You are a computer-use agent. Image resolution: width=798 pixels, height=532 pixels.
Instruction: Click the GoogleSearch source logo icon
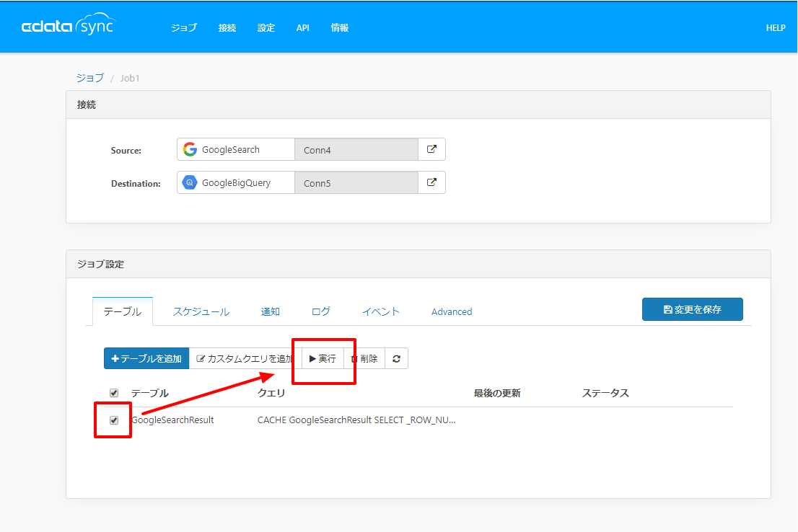[x=190, y=149]
